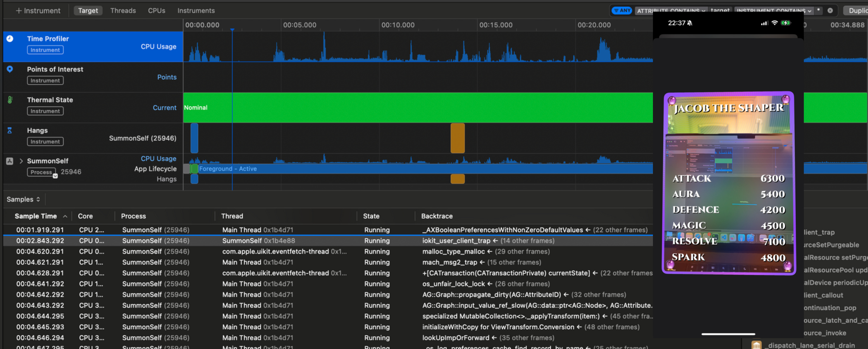Screen dimensions: 868x349
Task: Click the orange hang marker in Hangs track
Action: click(x=457, y=138)
